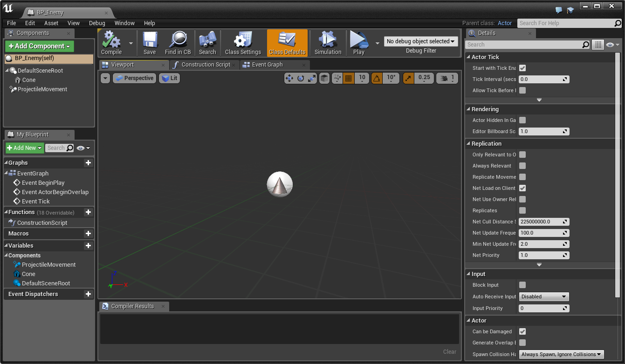Click the Tick Interval value field
The image size is (625, 364).
(x=544, y=79)
